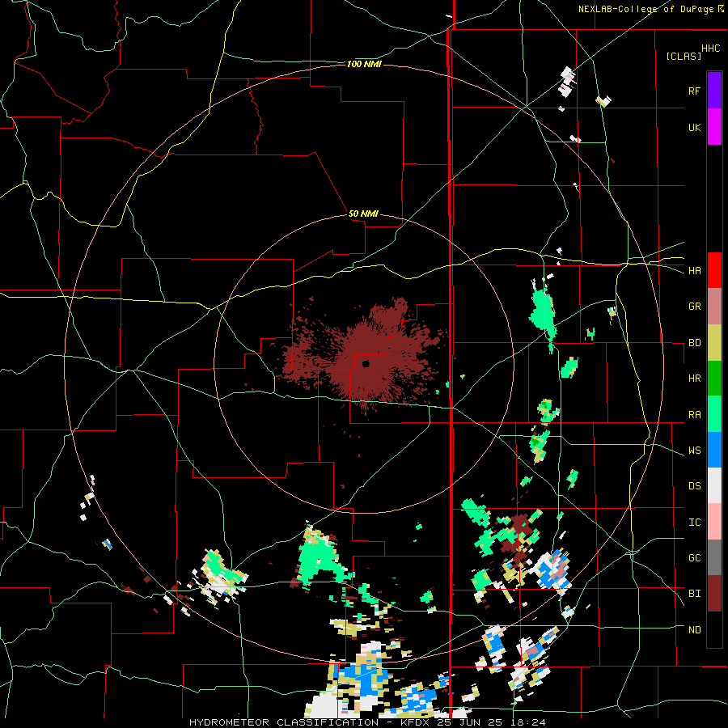The height and width of the screenshot is (728, 728).
Task: Click the 'GC' legend label
Action: [x=694, y=558]
